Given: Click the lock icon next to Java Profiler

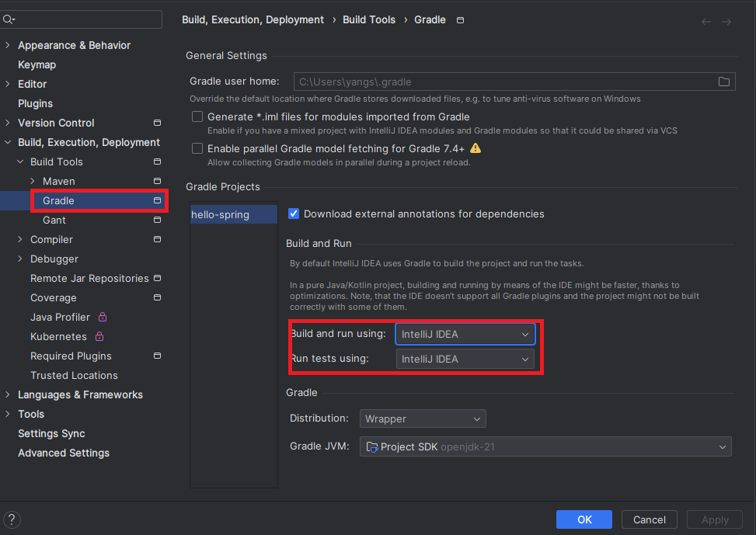Looking at the screenshot, I should pyautogui.click(x=103, y=317).
